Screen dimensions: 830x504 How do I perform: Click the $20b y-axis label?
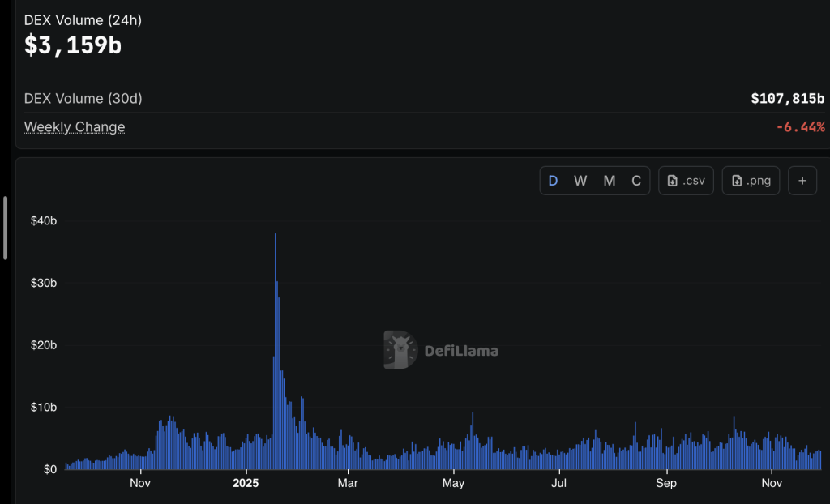click(44, 345)
